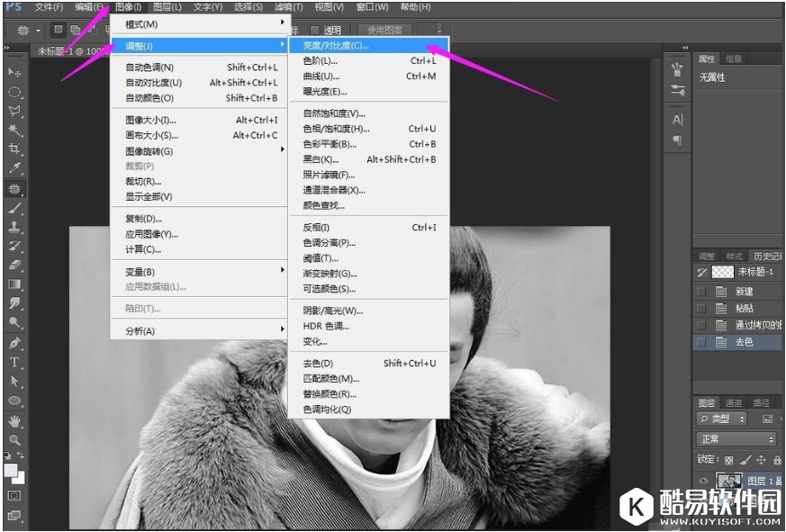The height and width of the screenshot is (532, 786).
Task: Select the Eraser tool
Action: tap(15, 265)
